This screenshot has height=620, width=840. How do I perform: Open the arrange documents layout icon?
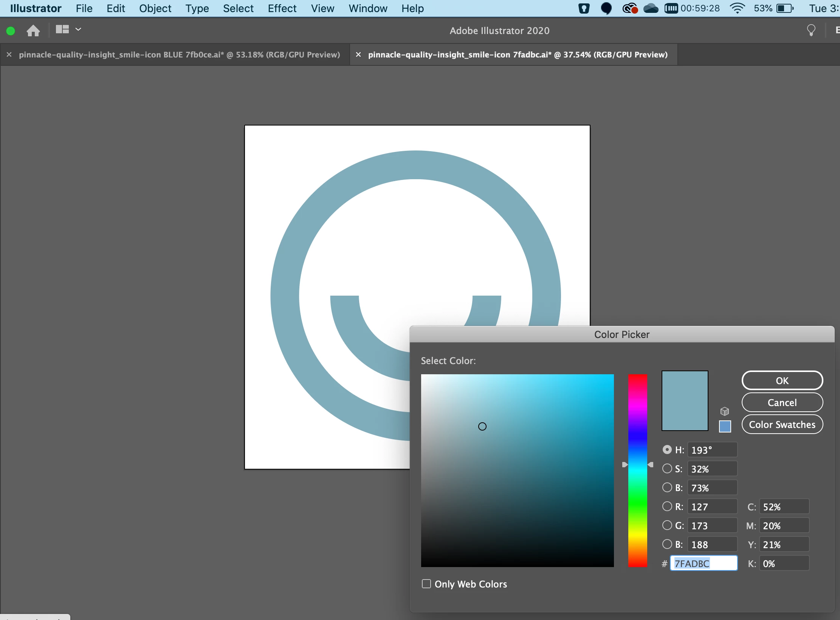[x=62, y=29]
